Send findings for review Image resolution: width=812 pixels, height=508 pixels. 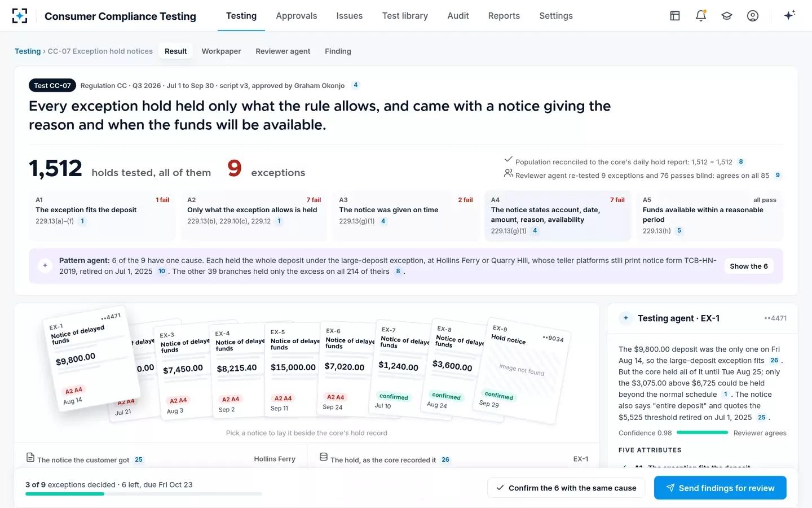pyautogui.click(x=720, y=488)
